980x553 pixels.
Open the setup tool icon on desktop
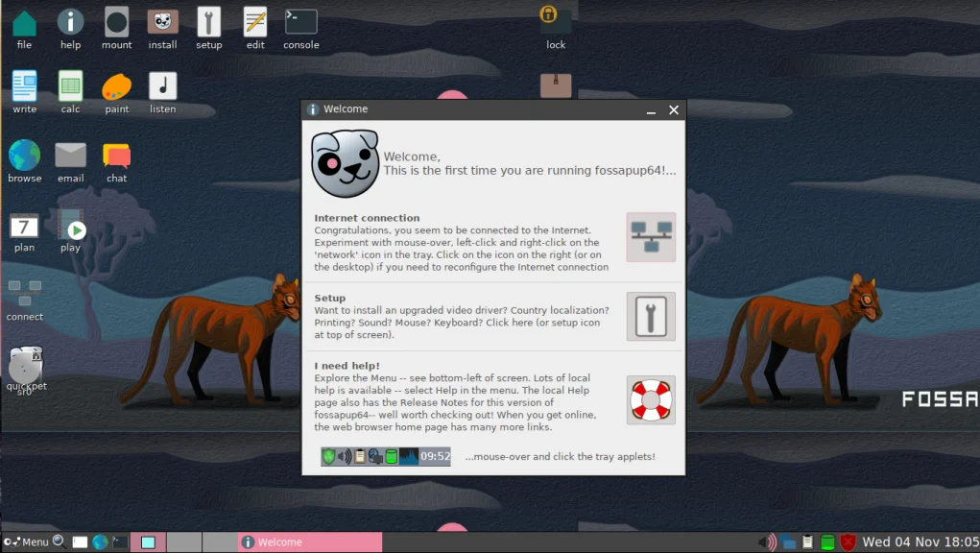(208, 21)
